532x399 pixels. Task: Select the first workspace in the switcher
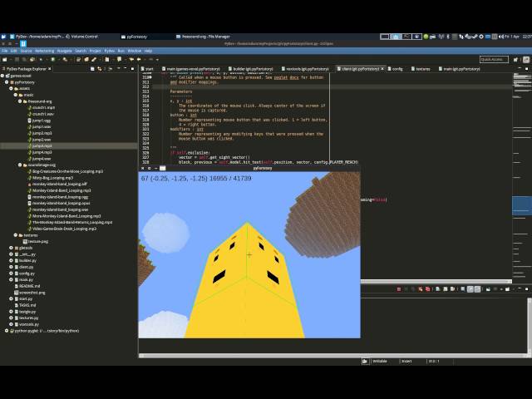coord(384,37)
